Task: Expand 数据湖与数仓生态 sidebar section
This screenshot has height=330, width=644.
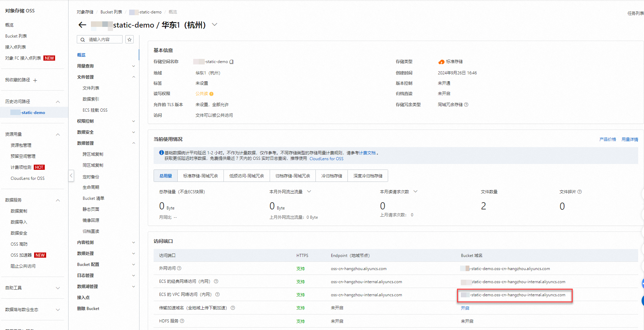Action: pyautogui.click(x=58, y=310)
